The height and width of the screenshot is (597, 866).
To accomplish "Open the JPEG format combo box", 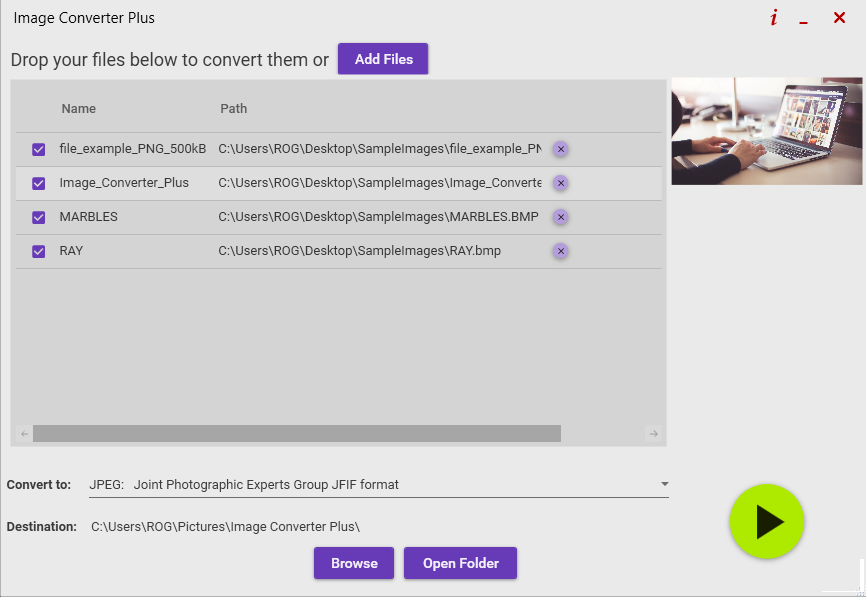I will click(x=379, y=485).
